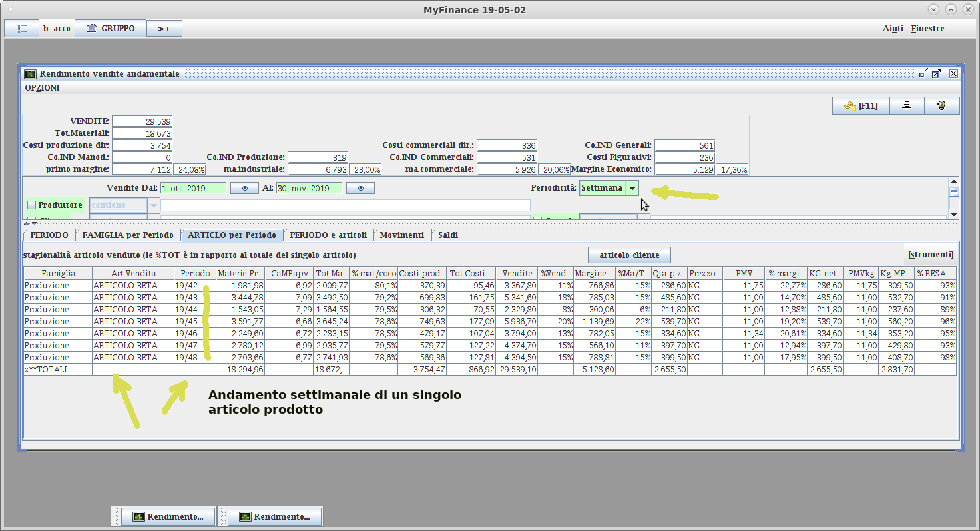The height and width of the screenshot is (531, 980).
Task: Open the GRUPPO bank button
Action: click(111, 29)
